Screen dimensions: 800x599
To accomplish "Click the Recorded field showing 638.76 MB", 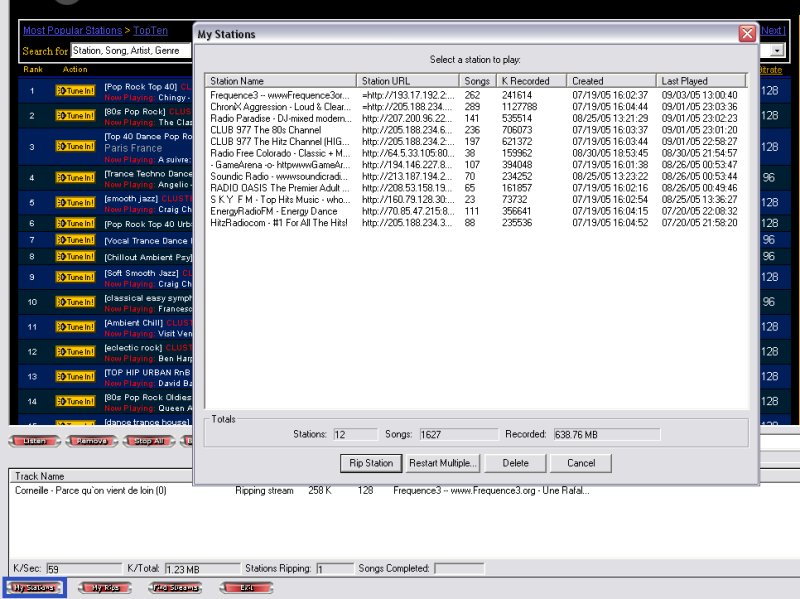I will point(607,435).
